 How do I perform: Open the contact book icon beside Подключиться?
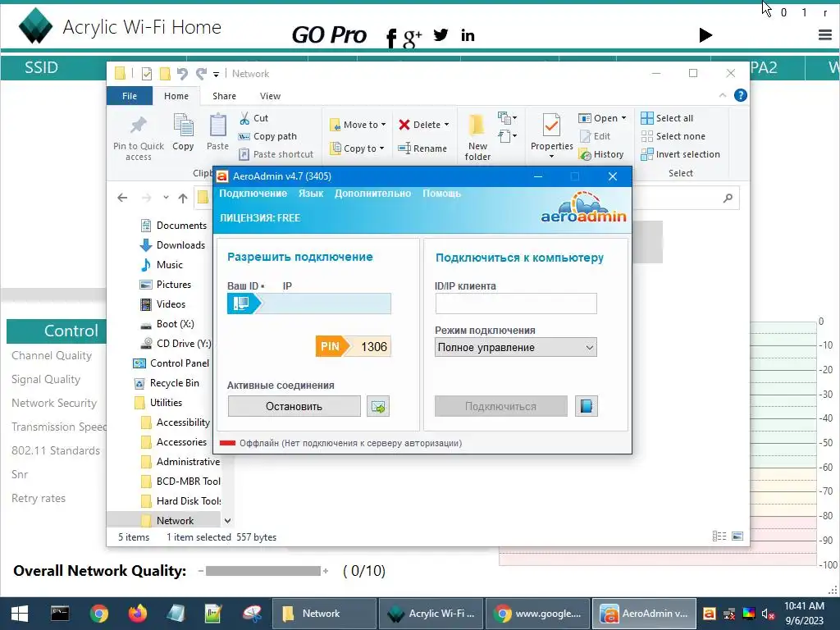tap(586, 406)
